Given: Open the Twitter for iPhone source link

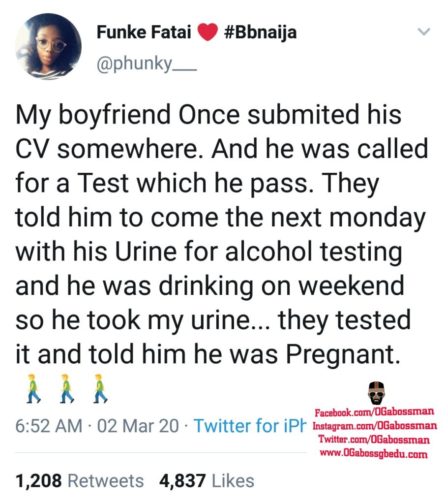Looking at the screenshot, I should 249,425.
